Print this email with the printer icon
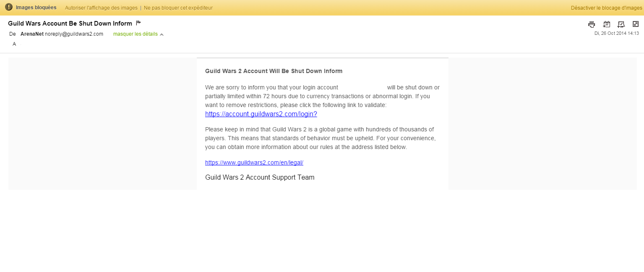The height and width of the screenshot is (272, 644). (592, 24)
